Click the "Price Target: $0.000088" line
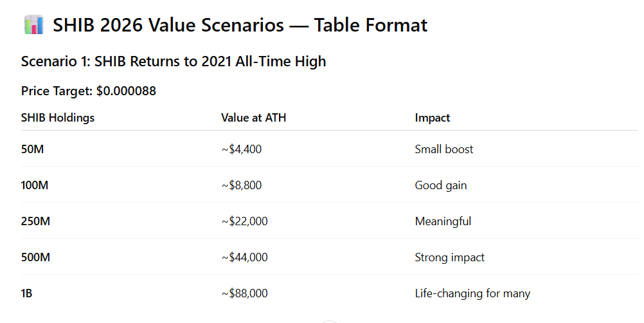 point(89,91)
